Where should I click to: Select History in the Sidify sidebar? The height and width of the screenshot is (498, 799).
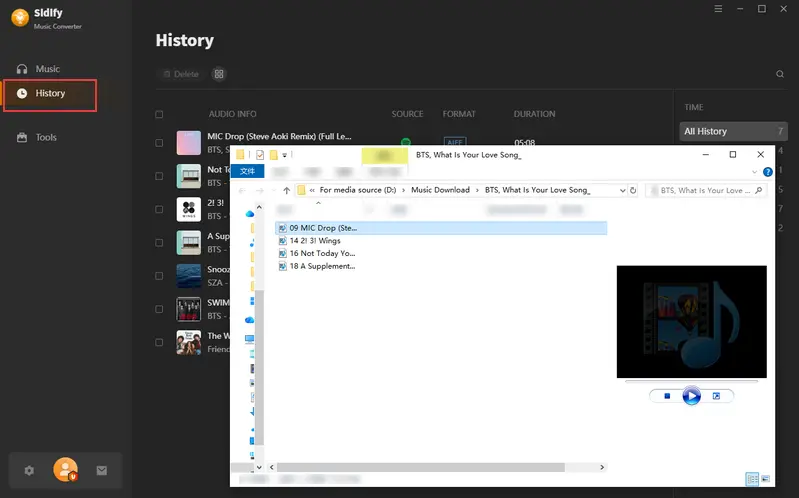click(x=49, y=95)
